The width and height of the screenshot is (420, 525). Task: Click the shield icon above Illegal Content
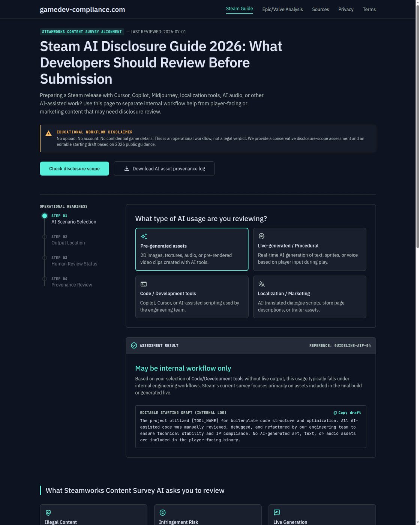click(48, 513)
